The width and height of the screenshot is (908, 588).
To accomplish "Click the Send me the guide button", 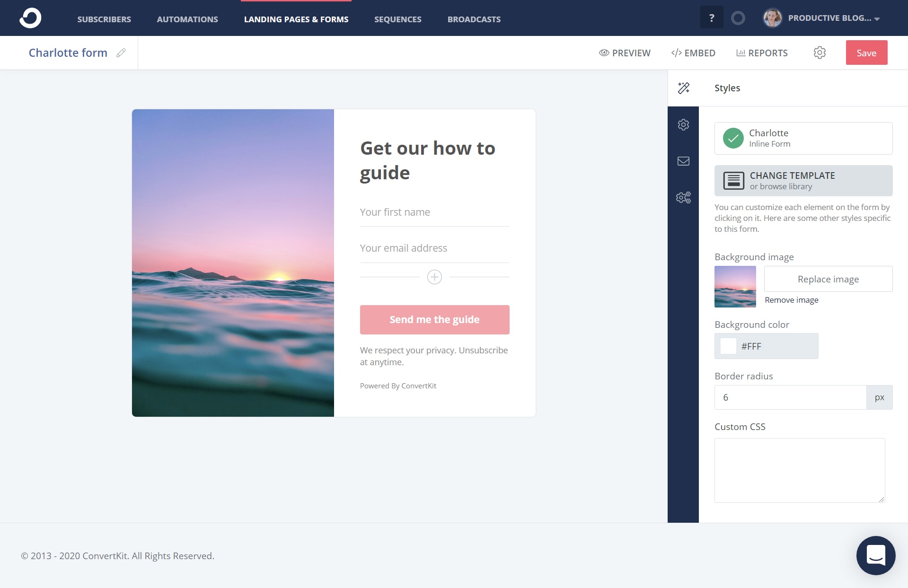I will point(434,320).
